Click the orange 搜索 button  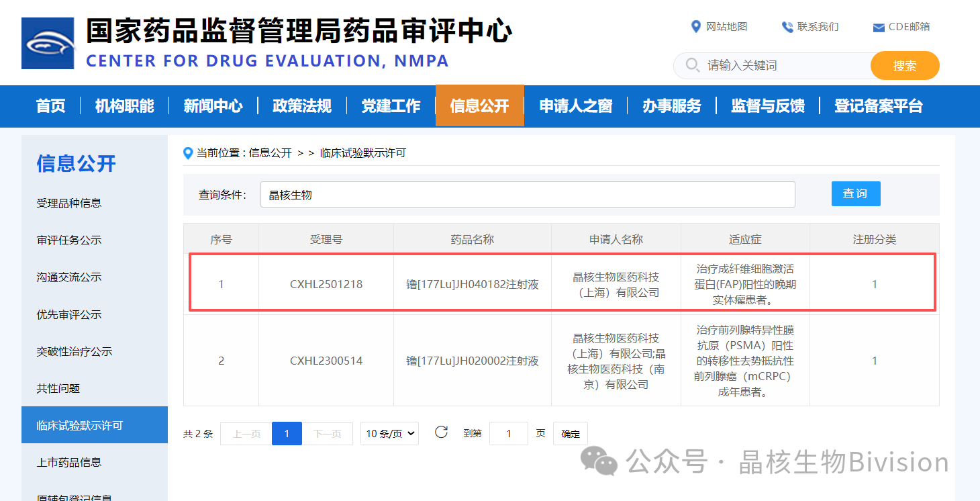point(904,66)
